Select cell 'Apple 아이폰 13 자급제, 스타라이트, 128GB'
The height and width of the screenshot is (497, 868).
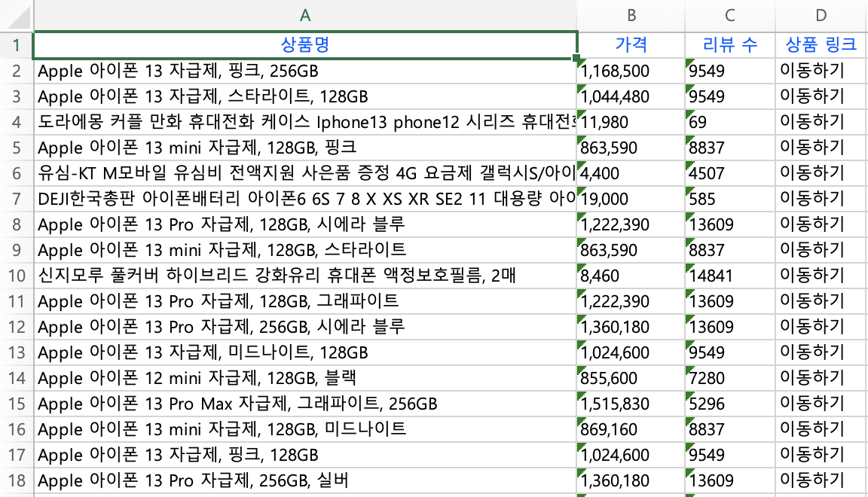click(305, 96)
